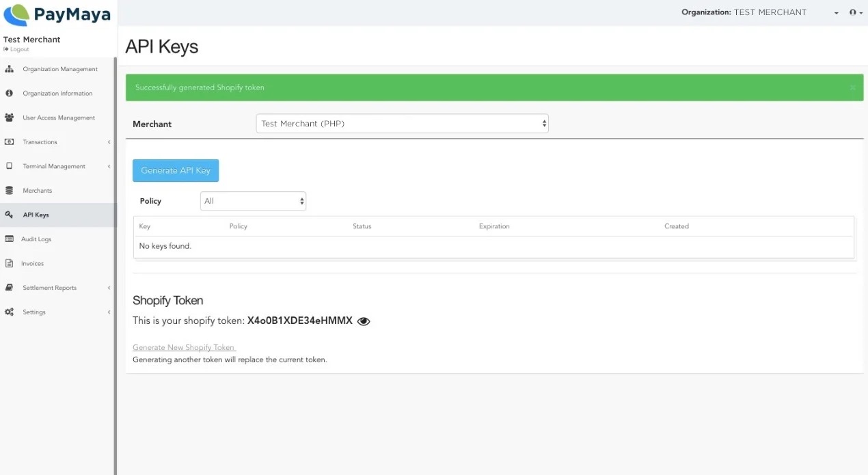The width and height of the screenshot is (868, 475).
Task: Expand the Terminal Management submenu arrow
Action: [109, 166]
